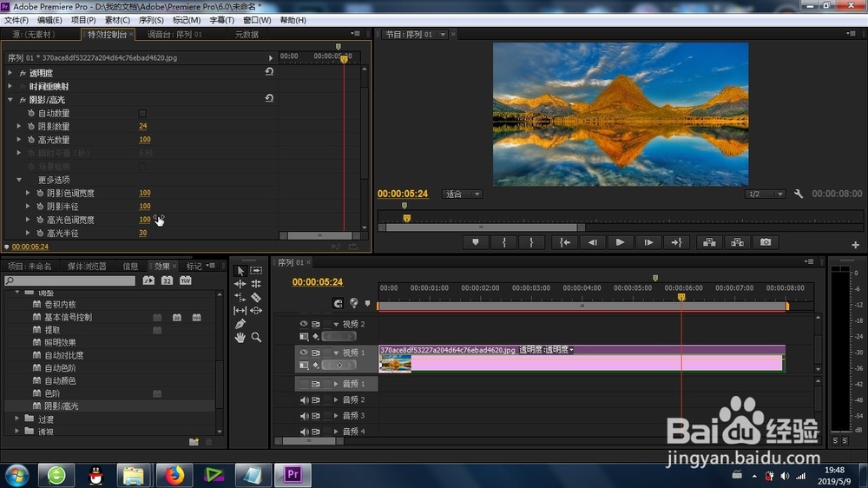Click the Add Marker button in Program monitor

tap(476, 242)
